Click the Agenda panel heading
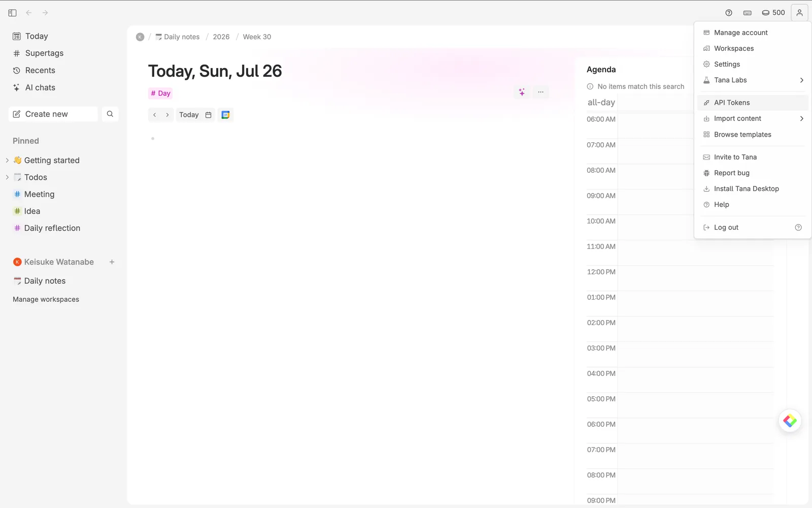The height and width of the screenshot is (508, 812). click(x=601, y=70)
